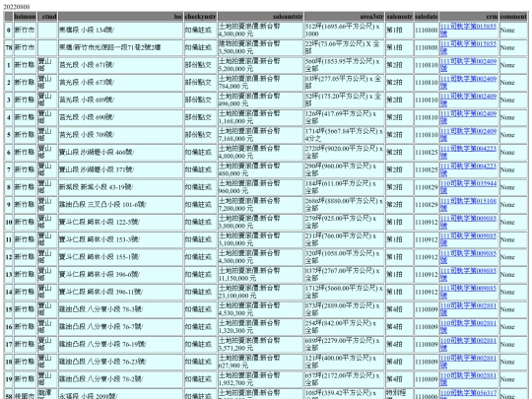
Task: Click the hsimun column header
Action: coord(25,17)
